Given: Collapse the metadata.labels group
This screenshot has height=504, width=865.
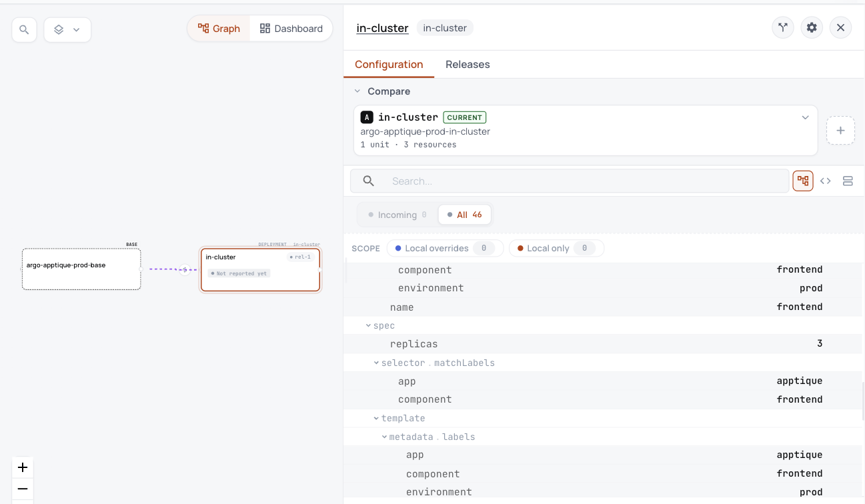Looking at the screenshot, I should [x=384, y=437].
